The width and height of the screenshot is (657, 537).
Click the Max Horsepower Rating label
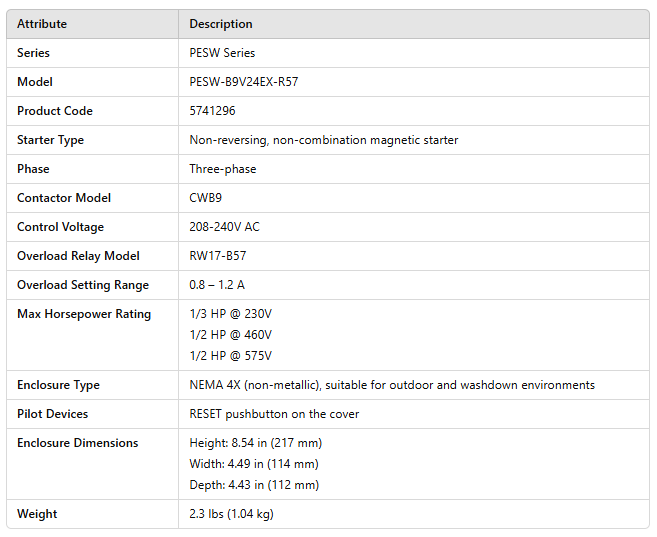click(x=84, y=314)
